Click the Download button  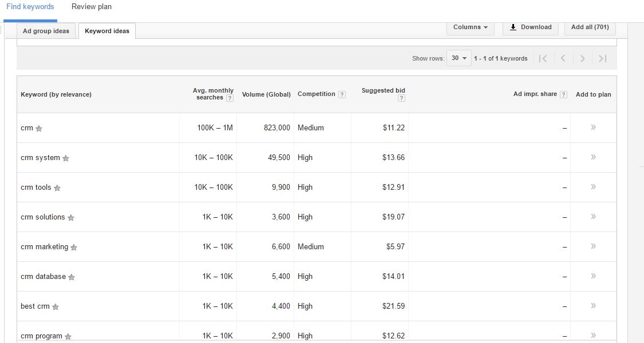click(x=530, y=27)
